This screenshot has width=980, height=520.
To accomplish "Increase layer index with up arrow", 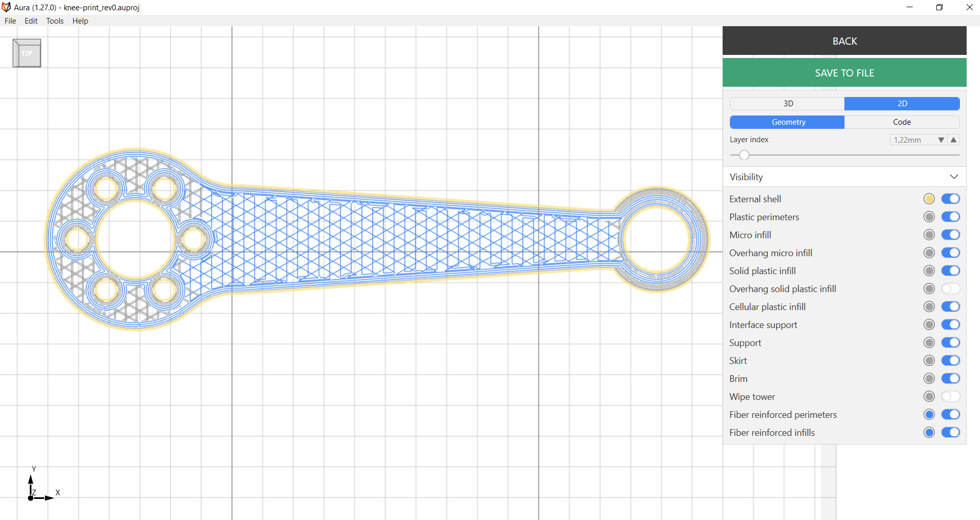I will (954, 140).
